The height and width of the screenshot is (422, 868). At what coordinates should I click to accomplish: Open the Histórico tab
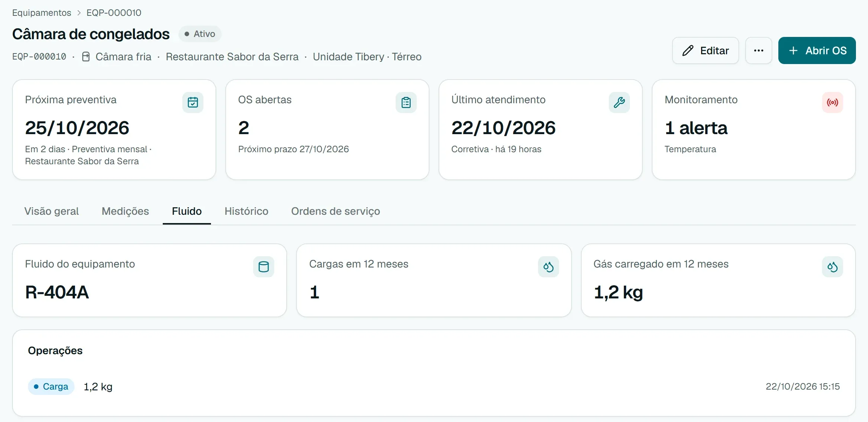tap(246, 211)
